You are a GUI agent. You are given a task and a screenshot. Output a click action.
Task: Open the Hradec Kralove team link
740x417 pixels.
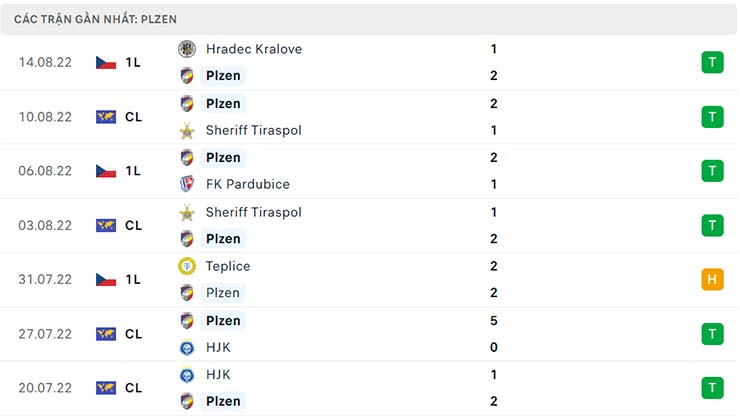click(x=253, y=49)
